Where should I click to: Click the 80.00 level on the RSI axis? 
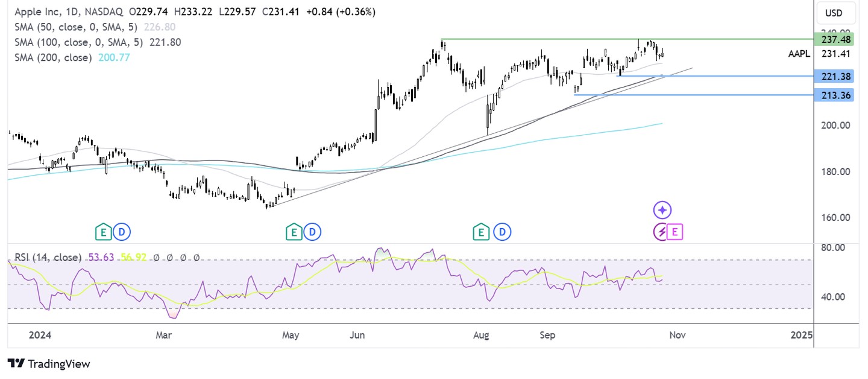pyautogui.click(x=834, y=247)
